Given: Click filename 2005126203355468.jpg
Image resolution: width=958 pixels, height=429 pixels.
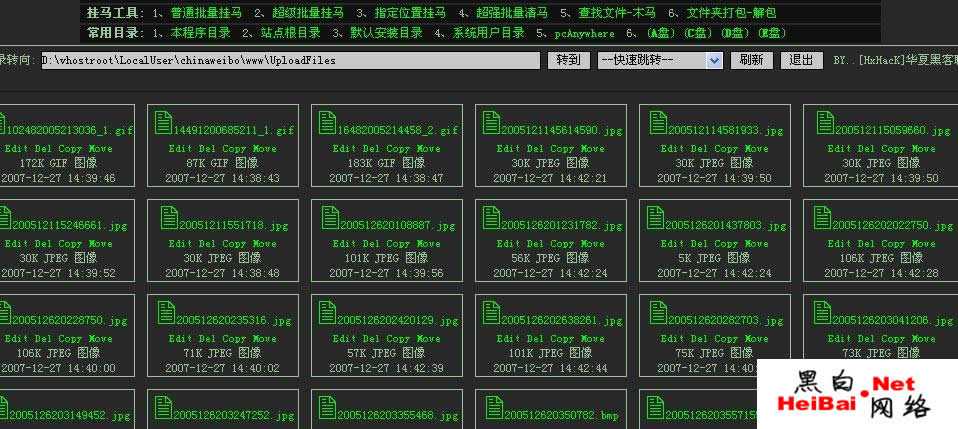Looking at the screenshot, I should pyautogui.click(x=398, y=416).
